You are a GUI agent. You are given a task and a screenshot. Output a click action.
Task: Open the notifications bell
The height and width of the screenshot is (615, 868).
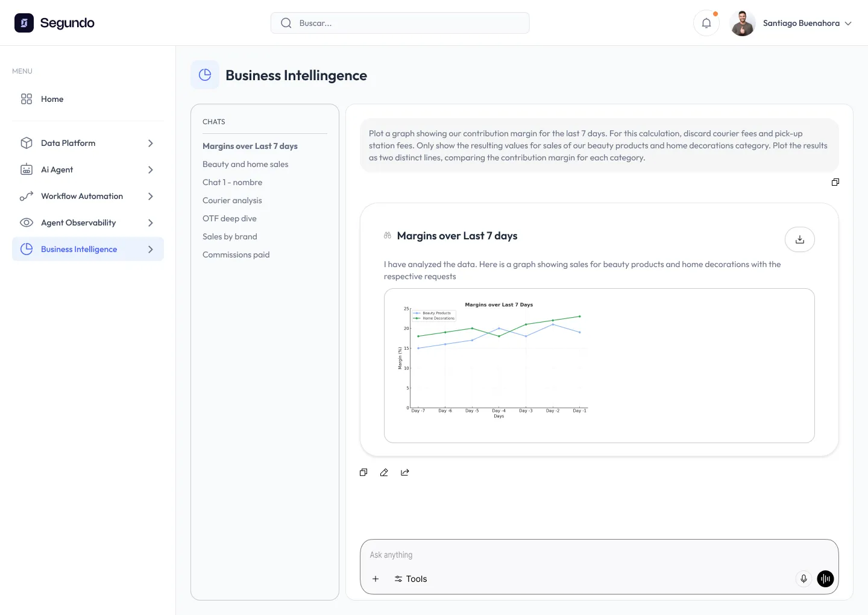point(706,22)
